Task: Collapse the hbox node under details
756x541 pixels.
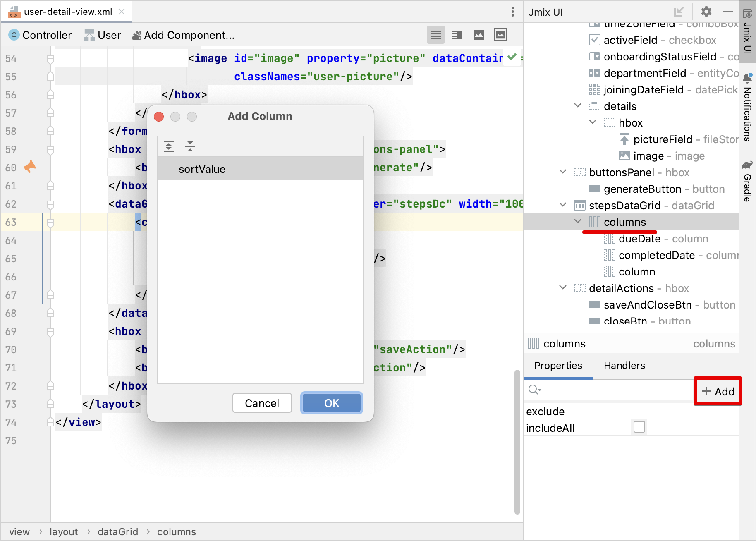Action: [x=593, y=122]
